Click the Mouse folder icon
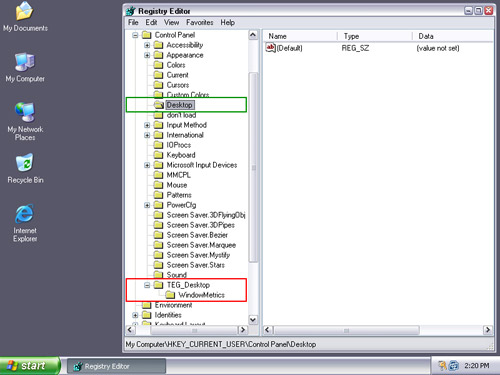This screenshot has width=500, height=375. (x=158, y=185)
